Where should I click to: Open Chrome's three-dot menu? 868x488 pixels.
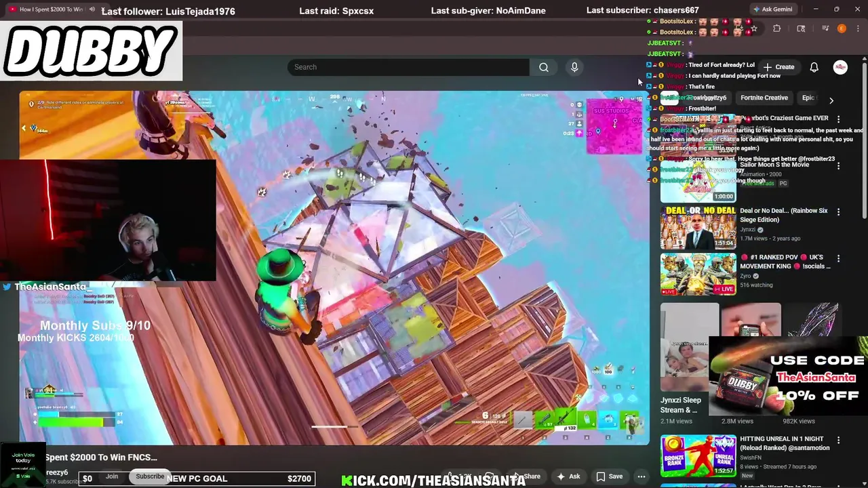(x=857, y=28)
